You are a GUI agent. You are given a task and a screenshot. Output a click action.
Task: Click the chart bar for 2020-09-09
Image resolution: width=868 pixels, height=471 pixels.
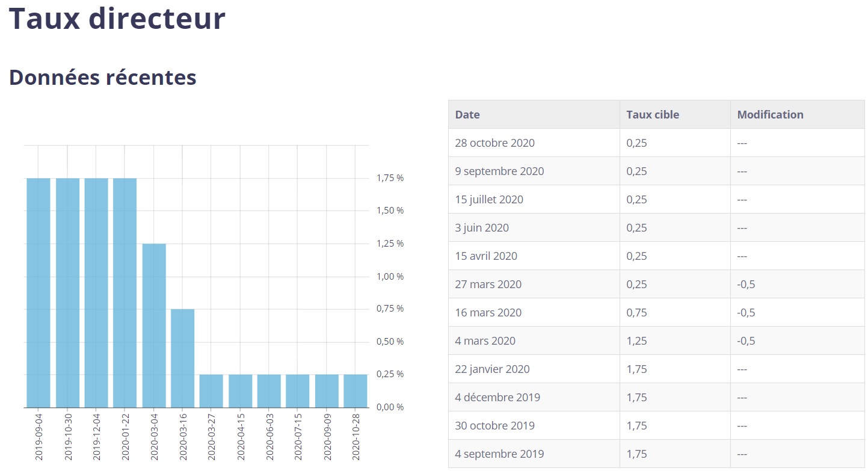pos(327,391)
